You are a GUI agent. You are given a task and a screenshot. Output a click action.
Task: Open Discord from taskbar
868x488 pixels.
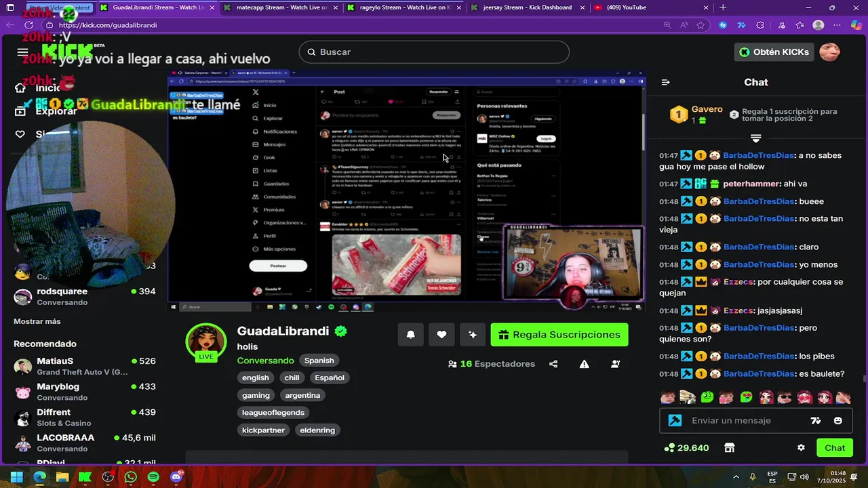[x=176, y=477]
